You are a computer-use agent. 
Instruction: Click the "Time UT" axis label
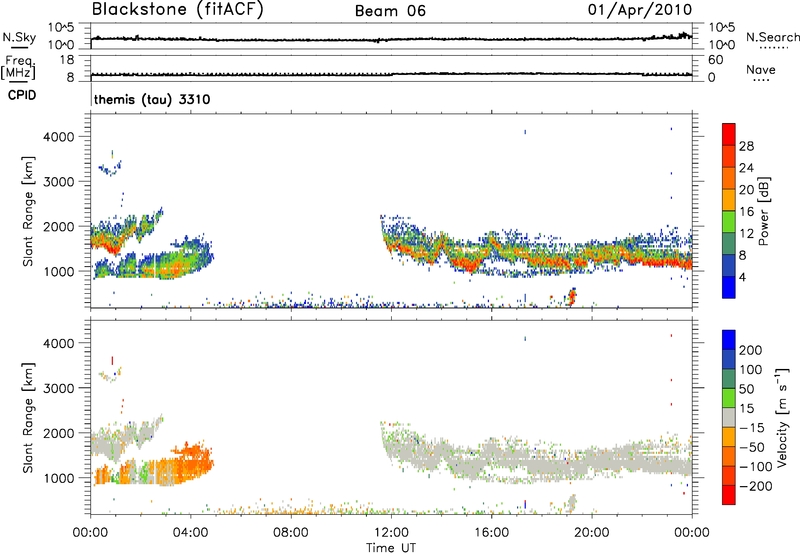[391, 548]
